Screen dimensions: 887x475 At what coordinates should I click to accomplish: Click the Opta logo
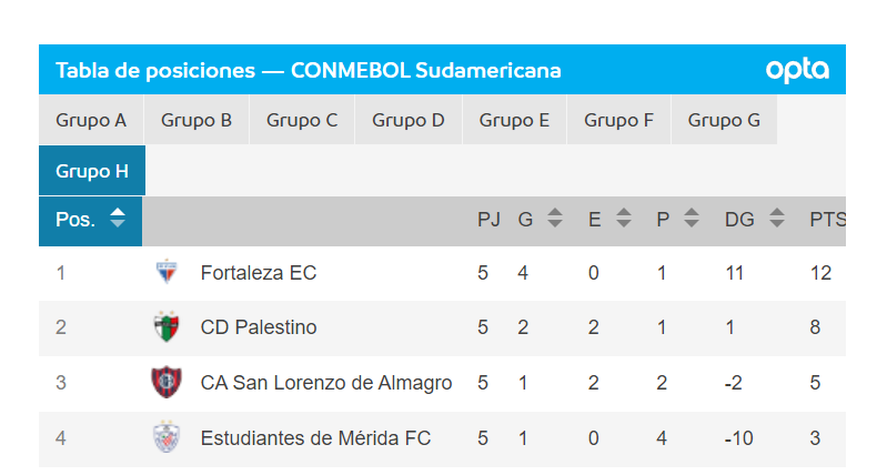pos(797,70)
